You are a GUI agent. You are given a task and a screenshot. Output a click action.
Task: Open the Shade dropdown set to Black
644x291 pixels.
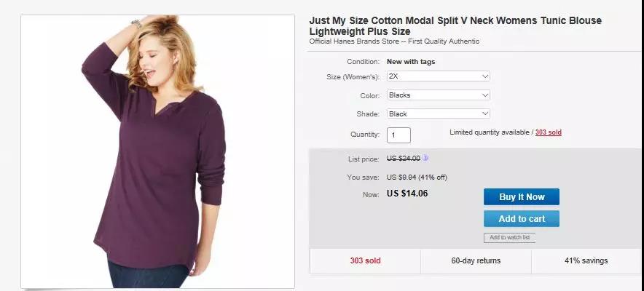438,114
